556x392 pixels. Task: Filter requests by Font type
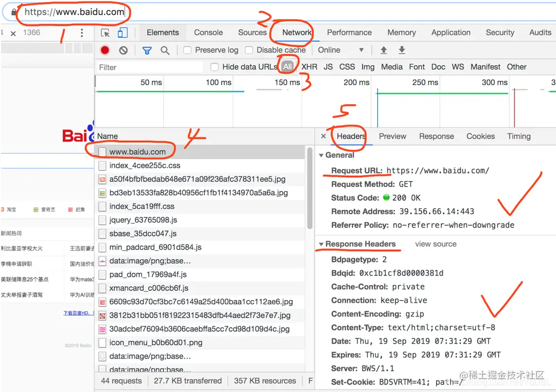417,66
